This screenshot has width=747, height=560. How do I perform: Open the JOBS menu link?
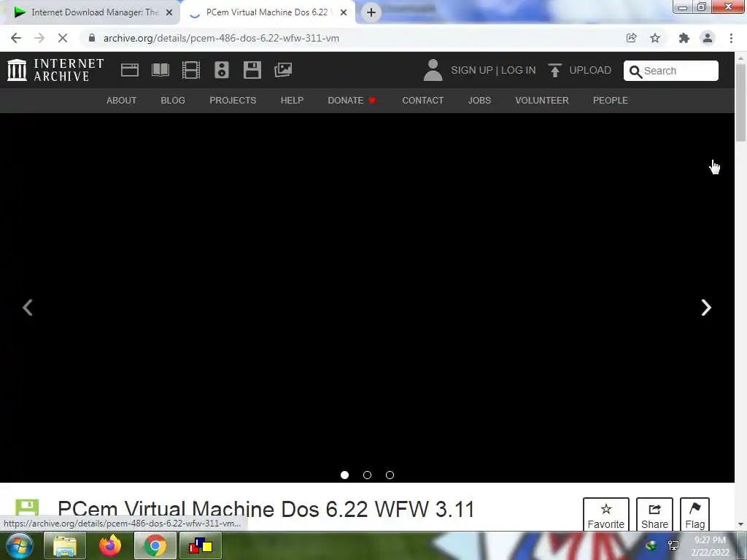[479, 101]
